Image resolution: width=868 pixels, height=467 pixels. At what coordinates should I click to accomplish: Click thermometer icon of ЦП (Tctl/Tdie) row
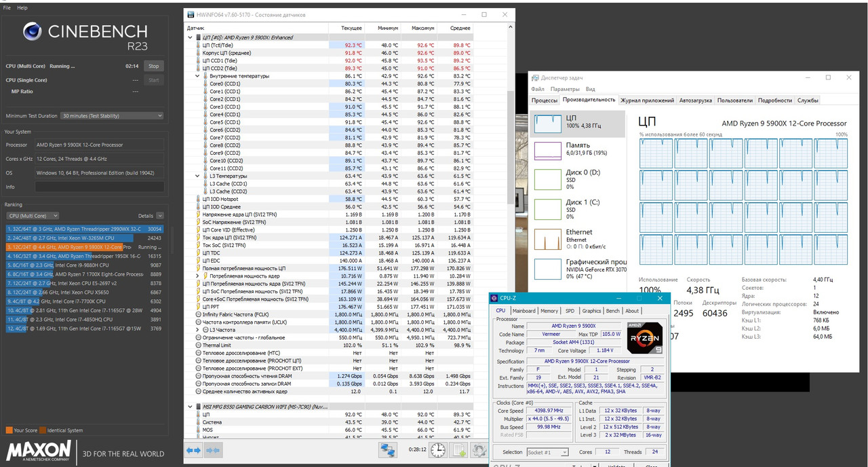click(x=199, y=45)
